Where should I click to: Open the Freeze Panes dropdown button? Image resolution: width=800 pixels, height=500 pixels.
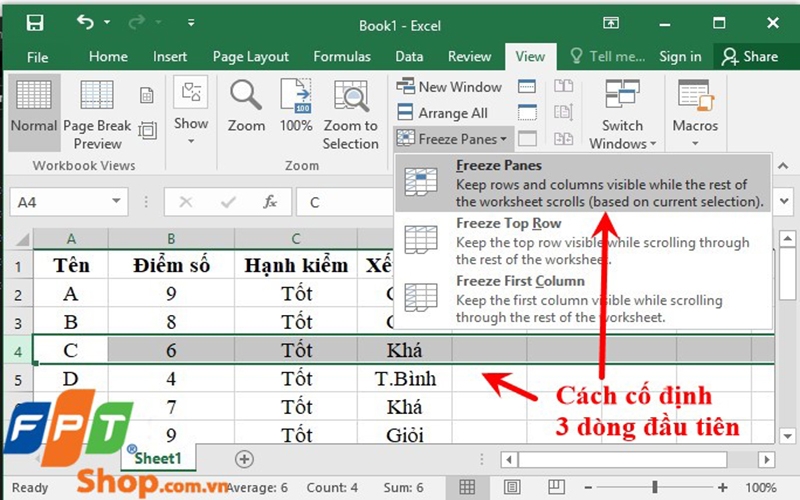(x=452, y=139)
